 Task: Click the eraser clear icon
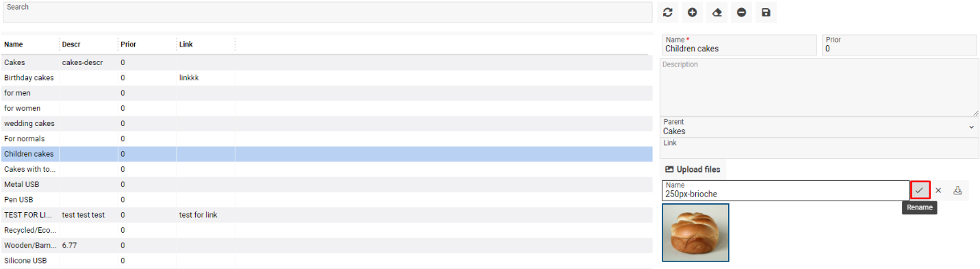coord(717,12)
